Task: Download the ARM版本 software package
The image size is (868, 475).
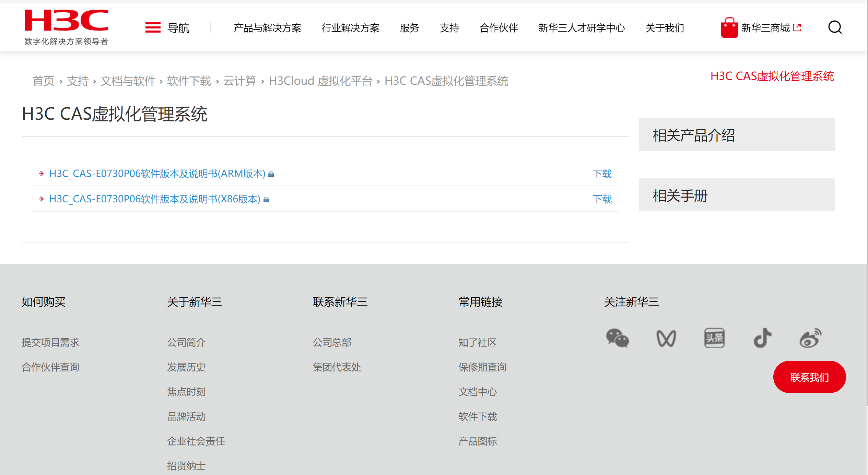Action: [x=602, y=174]
